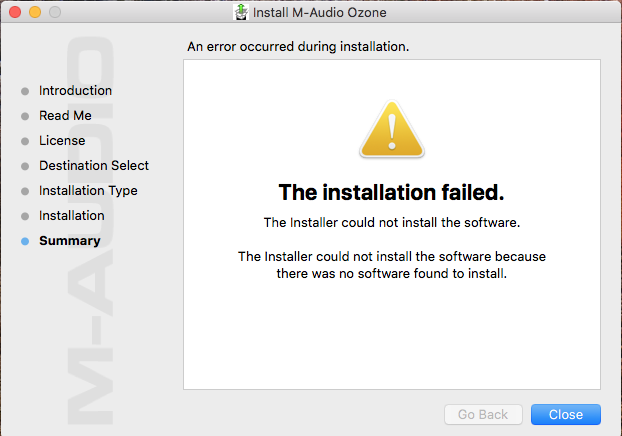The width and height of the screenshot is (622, 436).
Task: Click the M-Audio watermark logo in sidebar
Action: (x=90, y=230)
